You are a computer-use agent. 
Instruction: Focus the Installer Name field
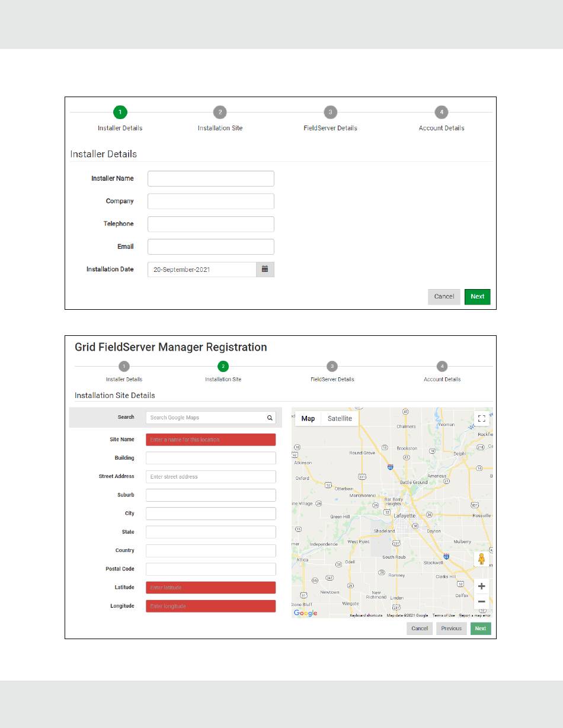[x=211, y=178]
